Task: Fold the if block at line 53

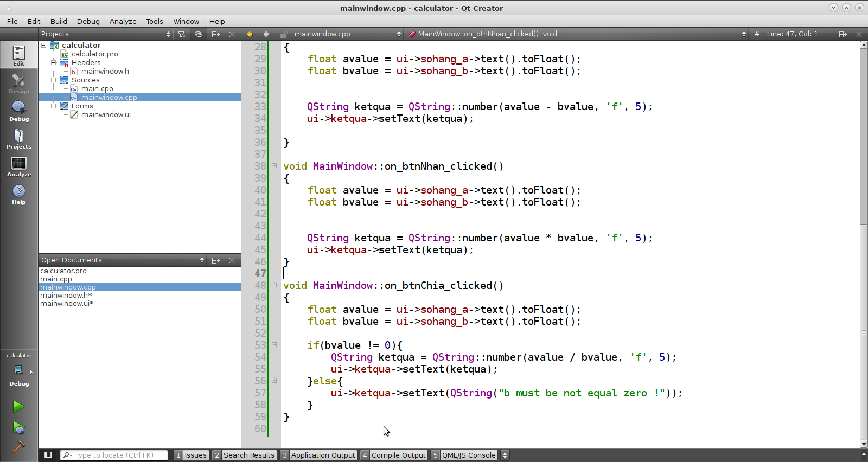Action: [275, 345]
